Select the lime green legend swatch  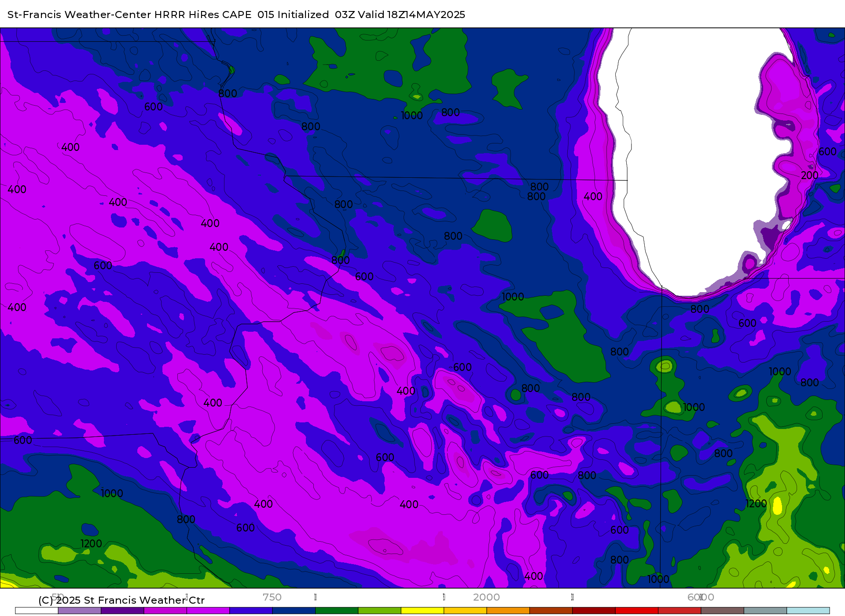[380, 611]
